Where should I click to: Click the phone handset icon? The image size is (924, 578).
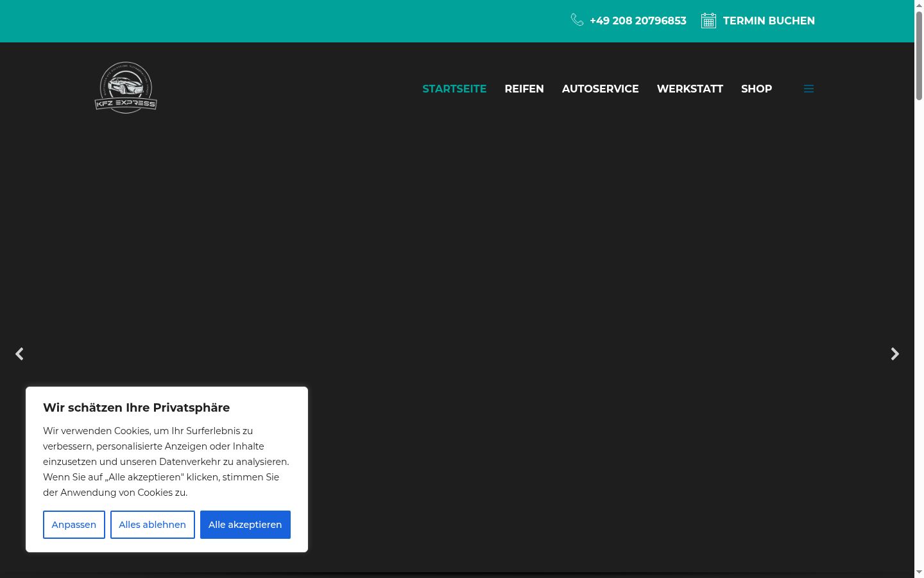coord(577,20)
